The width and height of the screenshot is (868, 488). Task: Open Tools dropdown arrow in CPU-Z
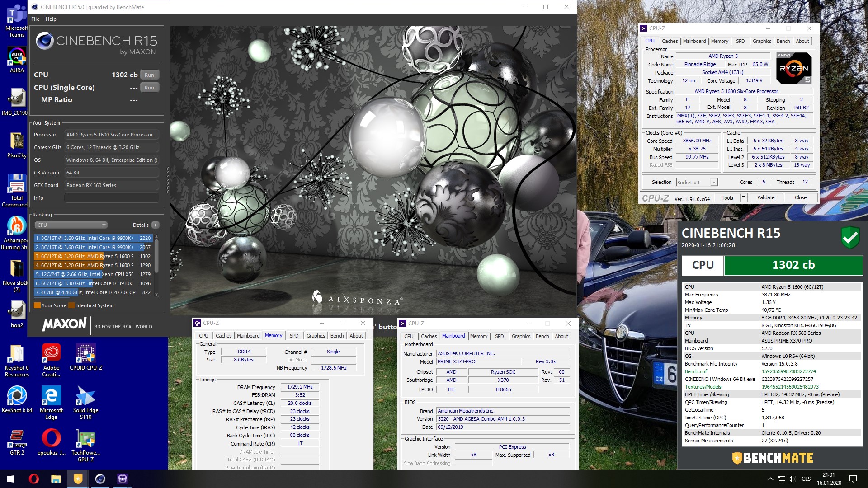click(744, 197)
